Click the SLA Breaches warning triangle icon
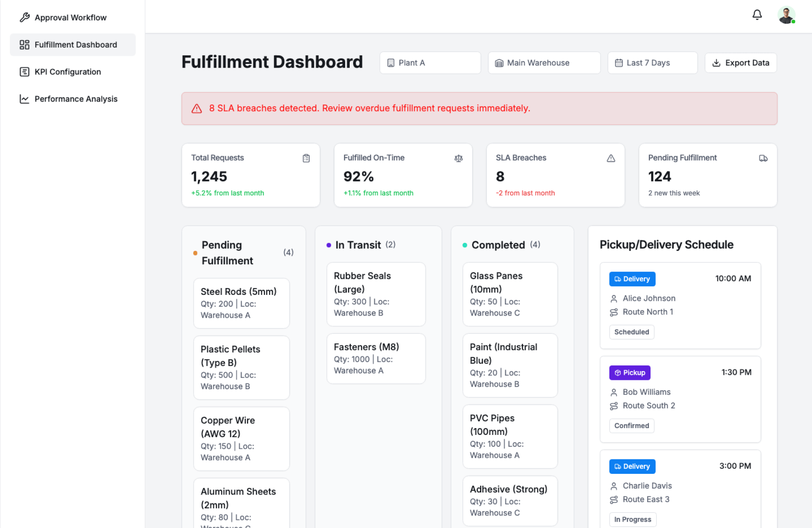812x528 pixels. pos(611,158)
